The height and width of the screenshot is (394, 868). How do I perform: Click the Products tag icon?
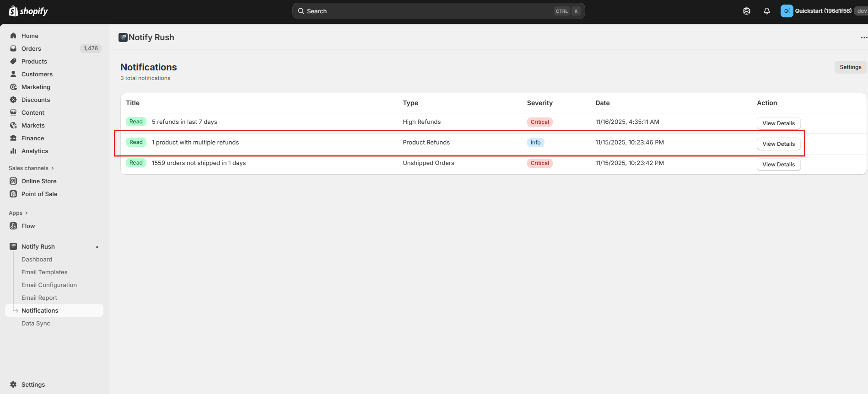point(13,61)
